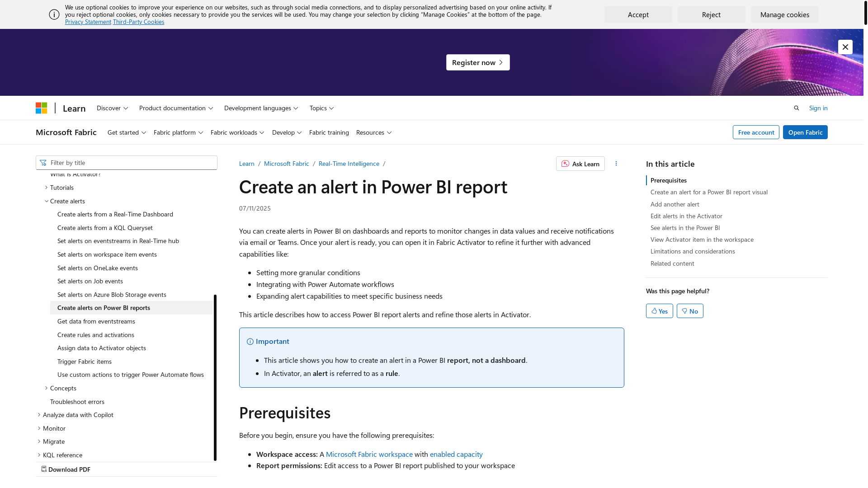Image resolution: width=868 pixels, height=488 pixels.
Task: Expand the Migrate tree node
Action: pyautogui.click(x=39, y=441)
